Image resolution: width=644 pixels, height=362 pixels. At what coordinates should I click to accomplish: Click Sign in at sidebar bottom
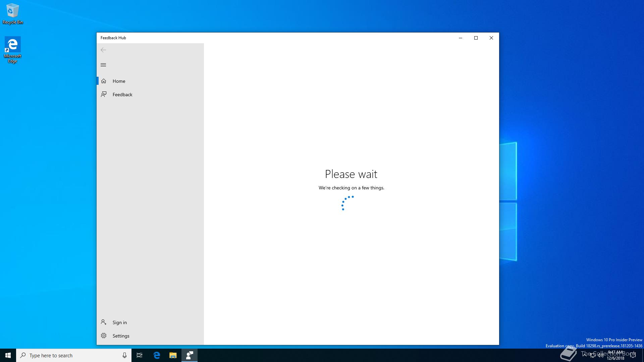coord(150,322)
